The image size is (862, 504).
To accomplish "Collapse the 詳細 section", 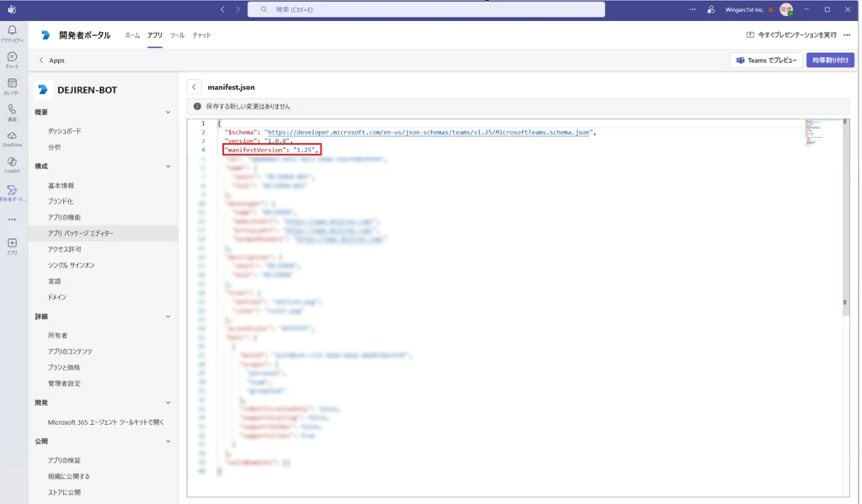I will [x=168, y=316].
